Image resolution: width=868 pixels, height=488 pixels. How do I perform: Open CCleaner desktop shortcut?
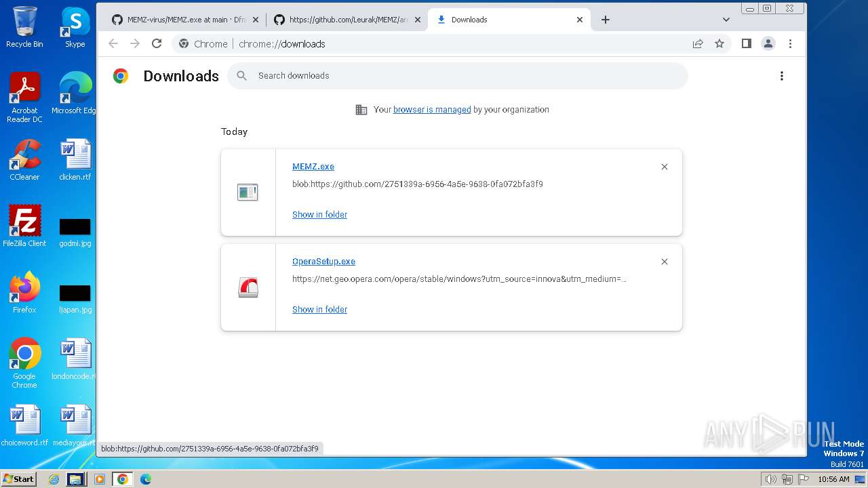(x=24, y=160)
